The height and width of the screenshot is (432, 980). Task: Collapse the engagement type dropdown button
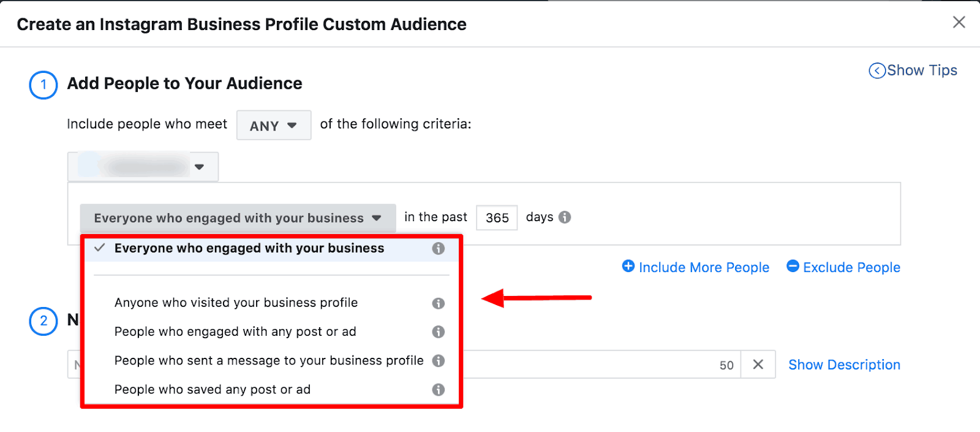[x=238, y=218]
